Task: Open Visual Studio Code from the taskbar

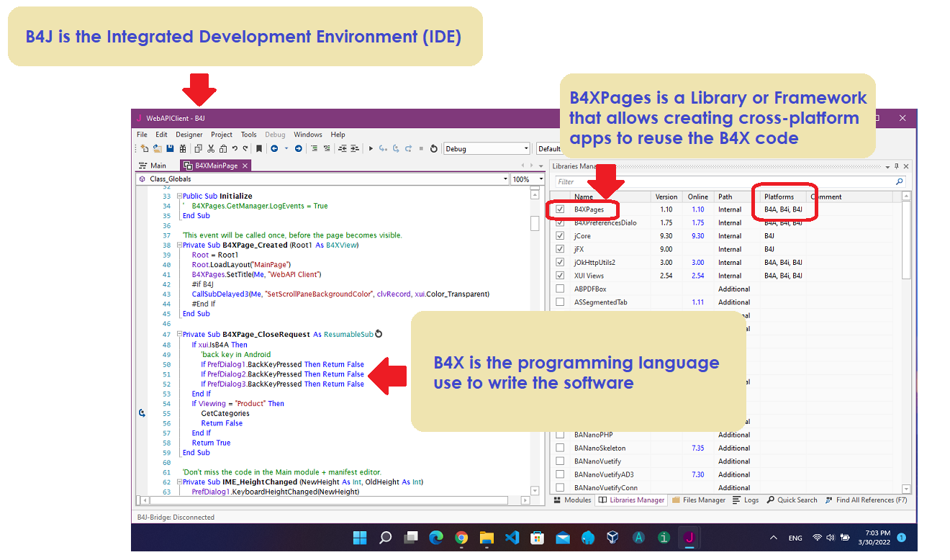Action: tap(512, 538)
